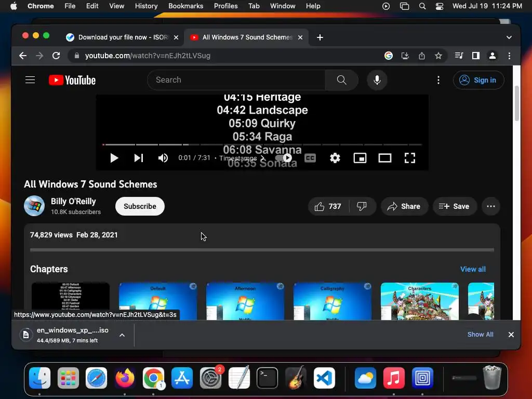Open the Billy O'Reilly channel name link
532x399 pixels.
(x=73, y=202)
